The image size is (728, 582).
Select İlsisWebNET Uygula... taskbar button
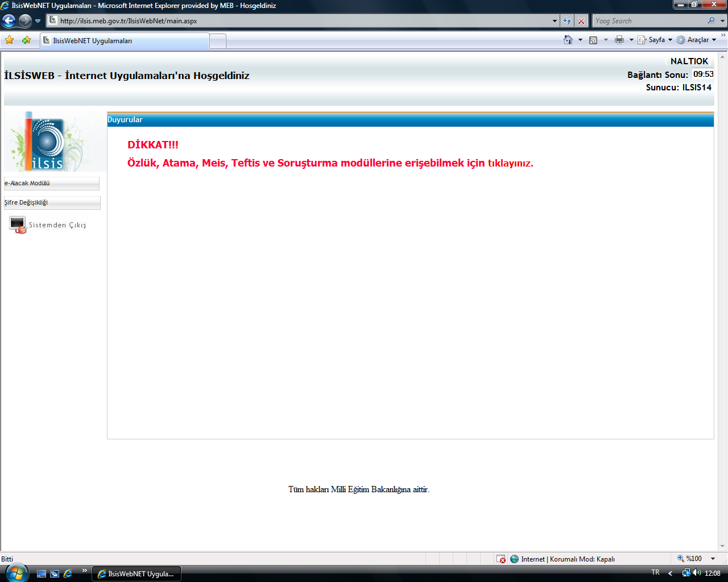[136, 574]
